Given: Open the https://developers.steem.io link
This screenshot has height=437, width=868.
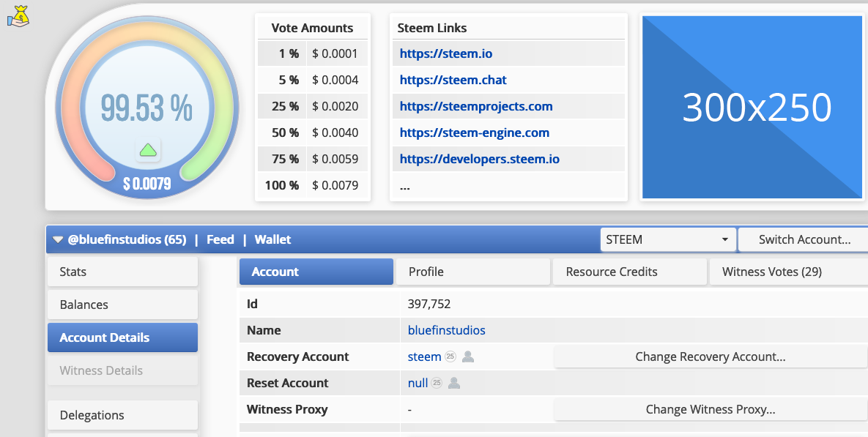Looking at the screenshot, I should [x=479, y=160].
